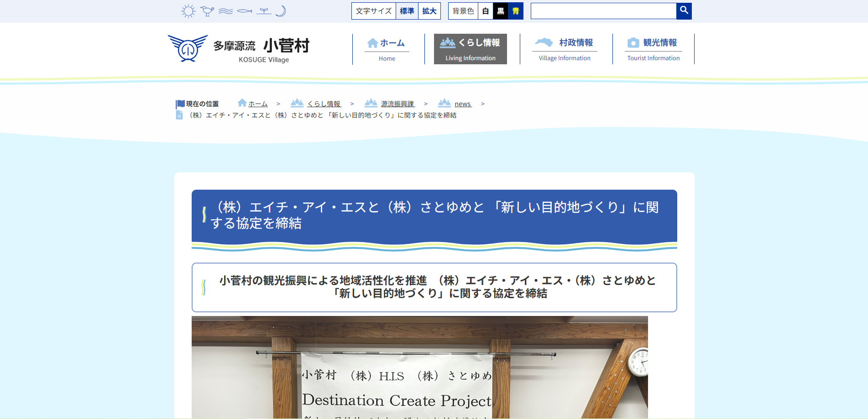Open the ホーム Home navigation tab
The height and width of the screenshot is (419, 868).
[387, 49]
